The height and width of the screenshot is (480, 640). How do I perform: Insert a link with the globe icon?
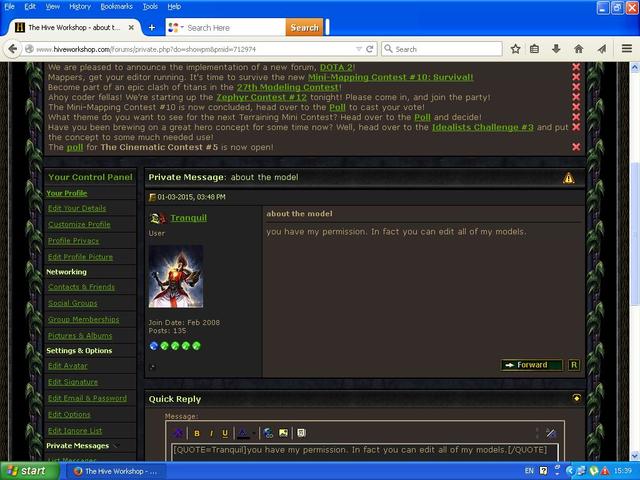coord(268,433)
